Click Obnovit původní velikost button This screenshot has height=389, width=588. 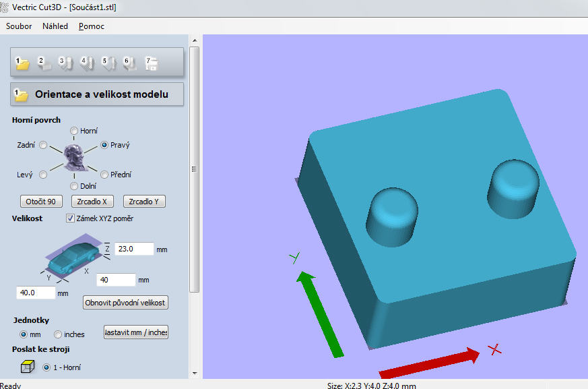point(125,302)
